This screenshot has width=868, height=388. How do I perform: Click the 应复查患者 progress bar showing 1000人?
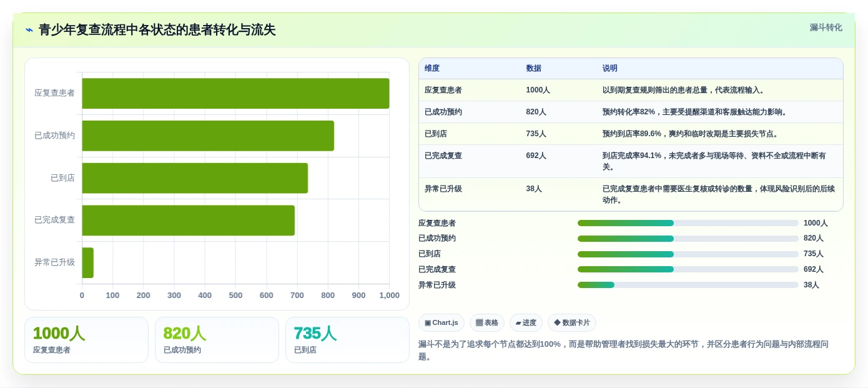click(688, 223)
